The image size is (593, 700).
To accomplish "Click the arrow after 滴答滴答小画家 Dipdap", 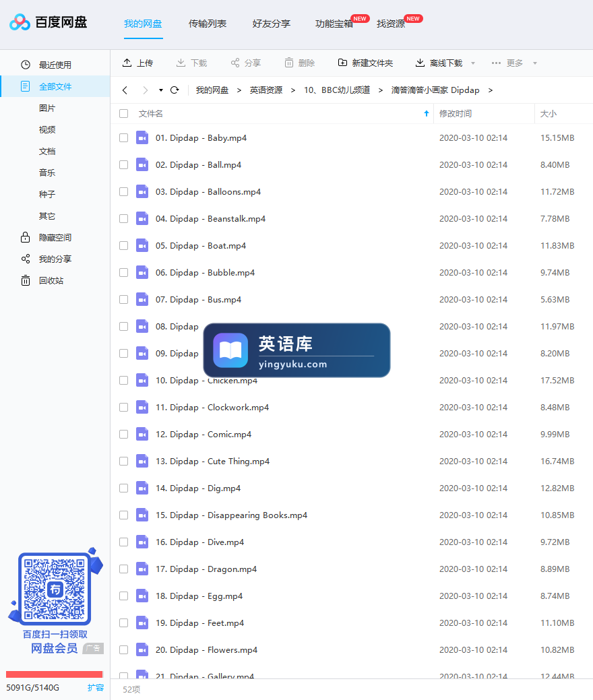I will pos(491,90).
